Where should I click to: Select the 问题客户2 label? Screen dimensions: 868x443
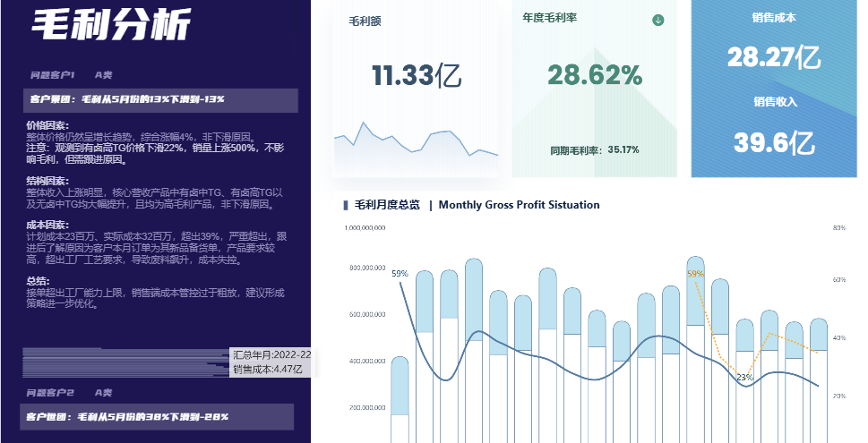[50, 393]
